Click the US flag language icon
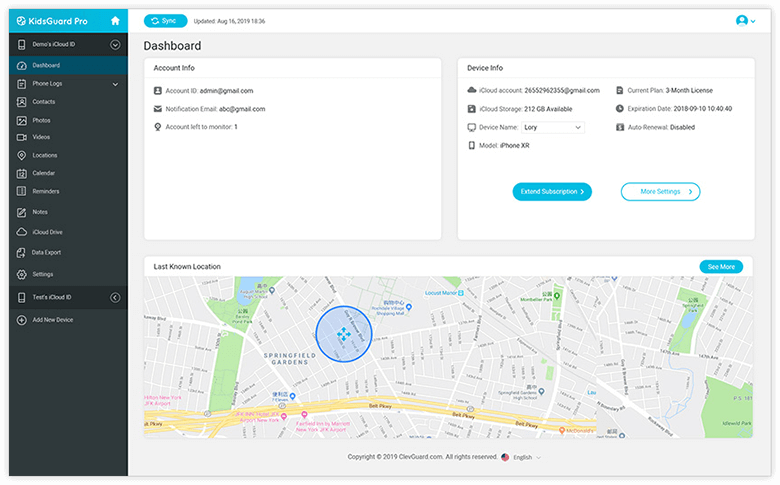Screen dimensions: 780x485 coord(505,457)
